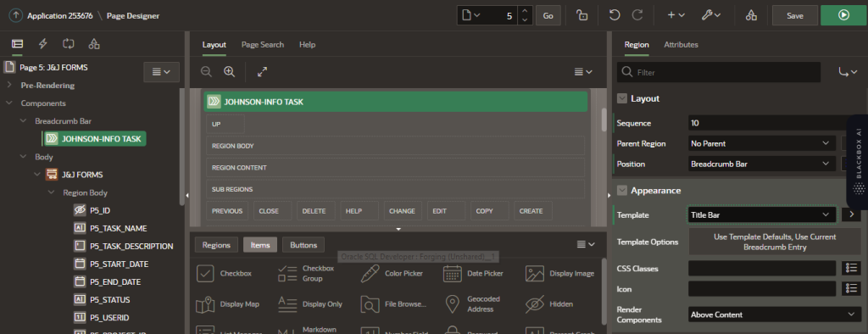Viewport: 868px width, 334px height.
Task: Expand the layout pane to full view
Action: [x=263, y=71]
